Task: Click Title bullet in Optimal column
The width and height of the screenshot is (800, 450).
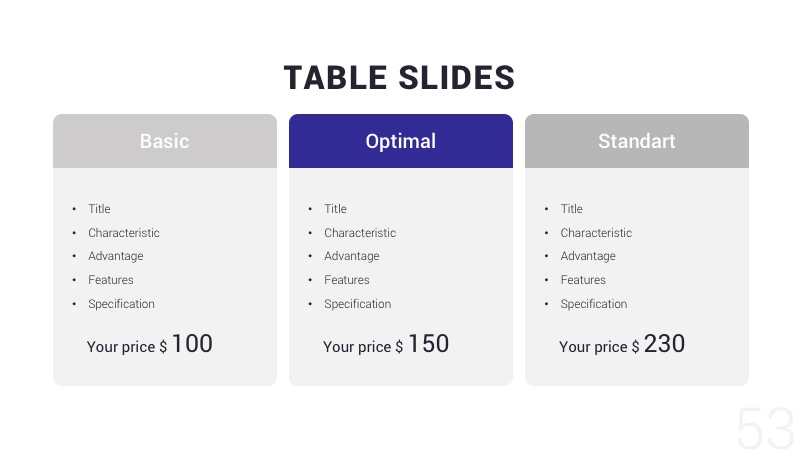Action: tap(335, 209)
